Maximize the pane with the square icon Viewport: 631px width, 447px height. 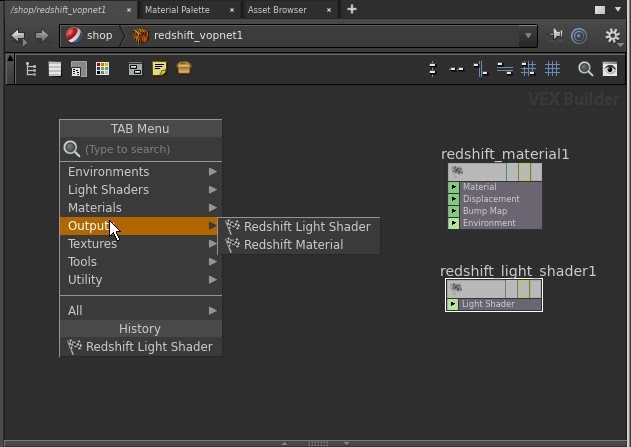(600, 10)
